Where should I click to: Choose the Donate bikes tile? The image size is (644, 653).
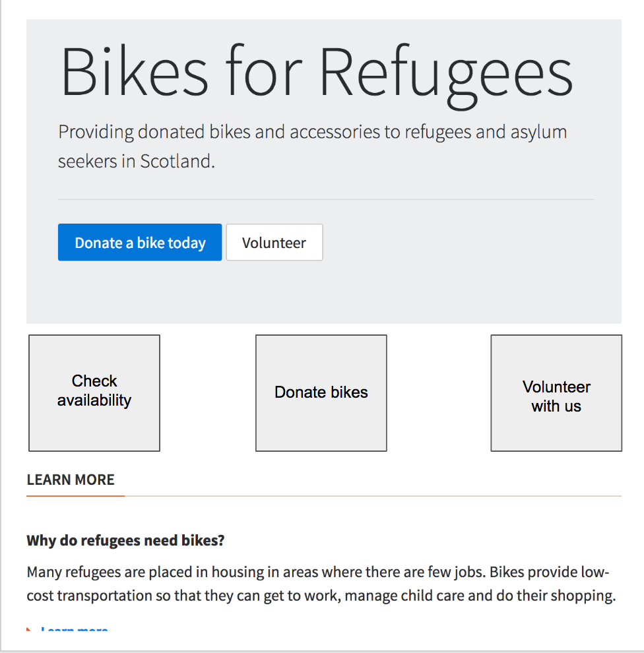(321, 392)
